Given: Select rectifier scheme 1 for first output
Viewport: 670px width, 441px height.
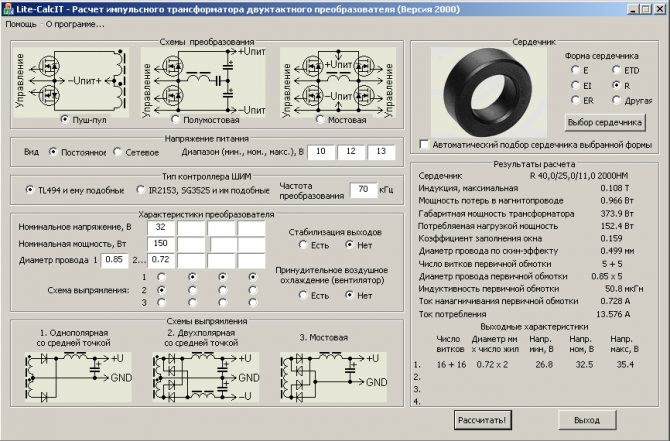Looking at the screenshot, I should 162,277.
